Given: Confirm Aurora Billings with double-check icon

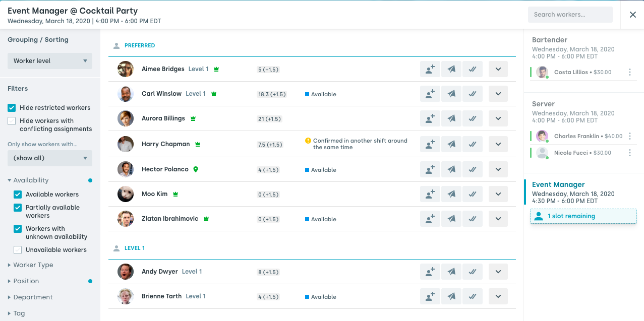Looking at the screenshot, I should pyautogui.click(x=473, y=118).
